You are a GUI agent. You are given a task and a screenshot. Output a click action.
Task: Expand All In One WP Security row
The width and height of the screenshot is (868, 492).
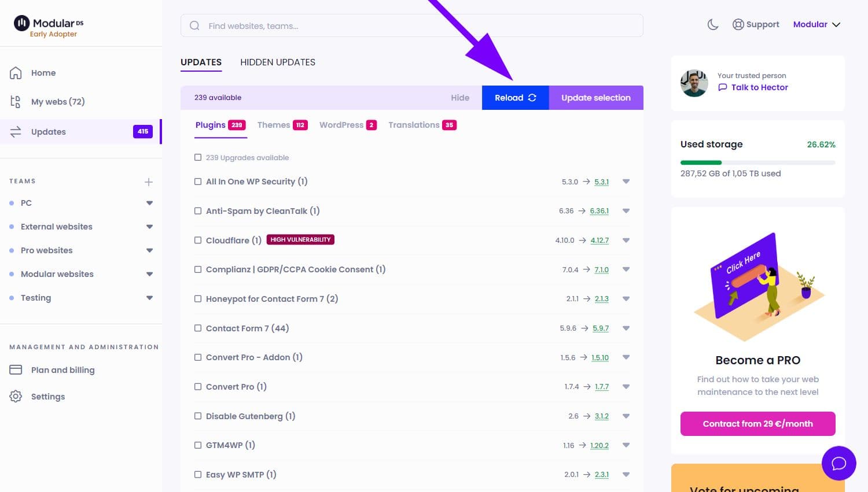tap(626, 182)
